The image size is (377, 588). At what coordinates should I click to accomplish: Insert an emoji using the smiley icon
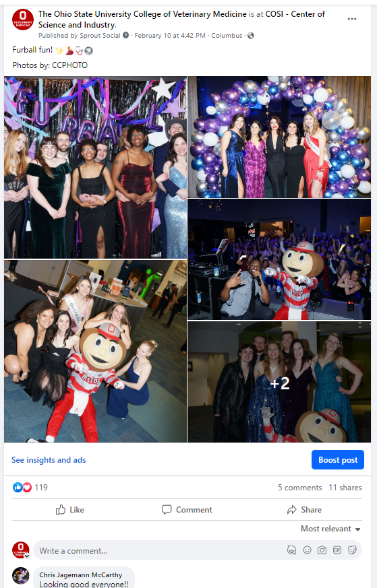307,550
